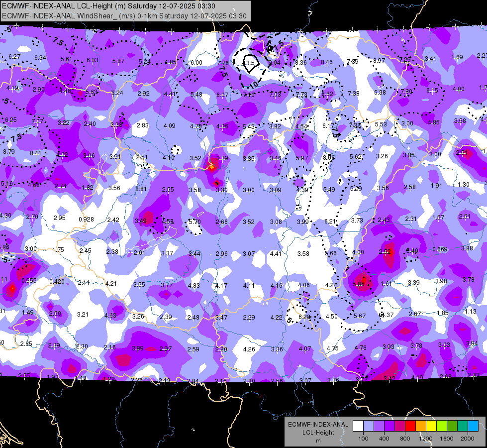Click the yellow legend swatch
The height and width of the screenshot is (448, 487).
point(431,426)
